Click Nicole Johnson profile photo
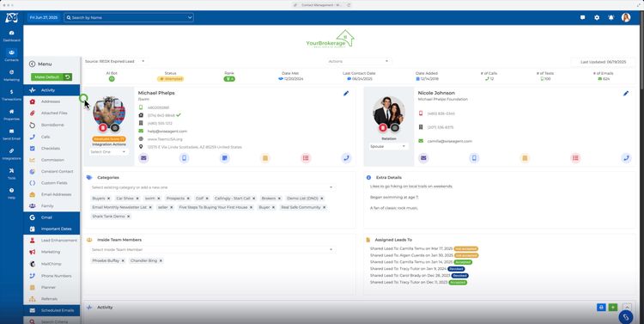This screenshot has width=644, height=324. (389, 112)
